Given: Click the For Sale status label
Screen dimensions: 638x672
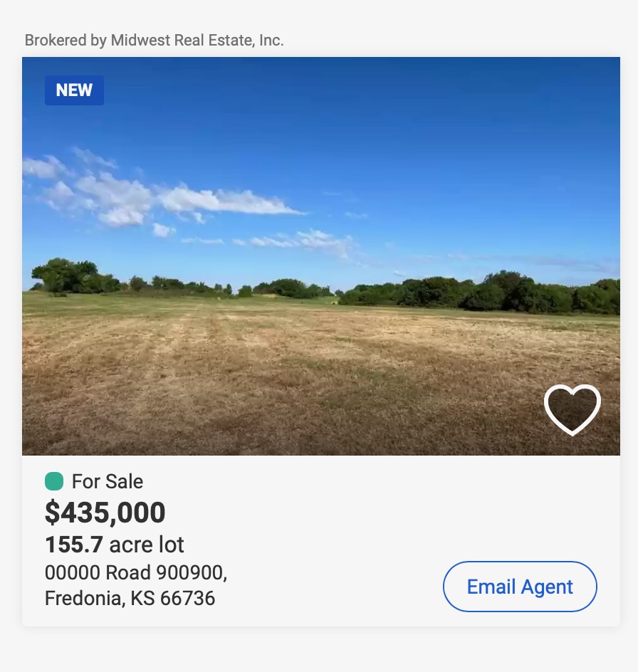Looking at the screenshot, I should click(108, 482).
